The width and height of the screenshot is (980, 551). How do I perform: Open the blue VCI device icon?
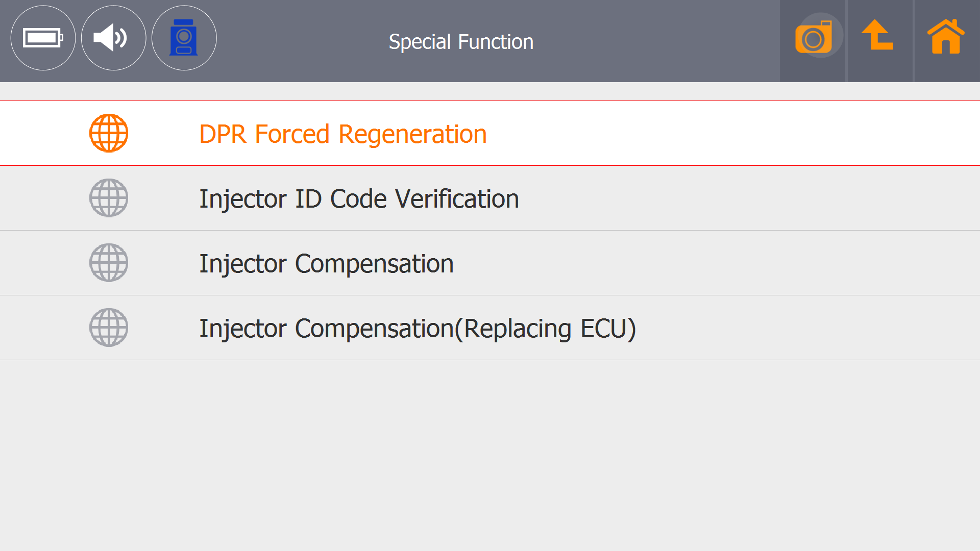click(184, 38)
